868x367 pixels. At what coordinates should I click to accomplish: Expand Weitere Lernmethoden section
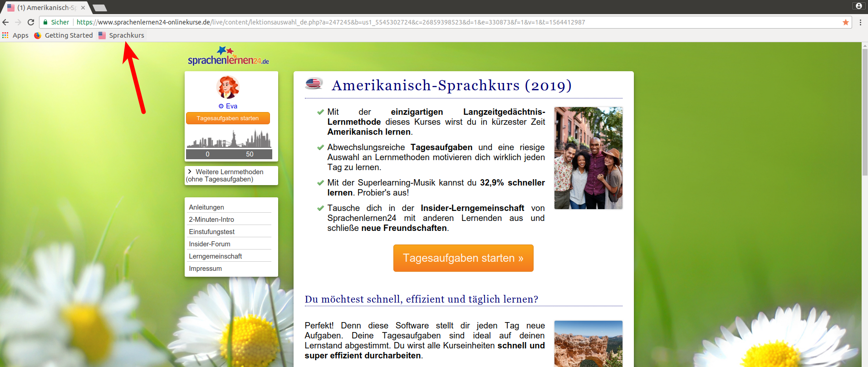[x=231, y=176]
